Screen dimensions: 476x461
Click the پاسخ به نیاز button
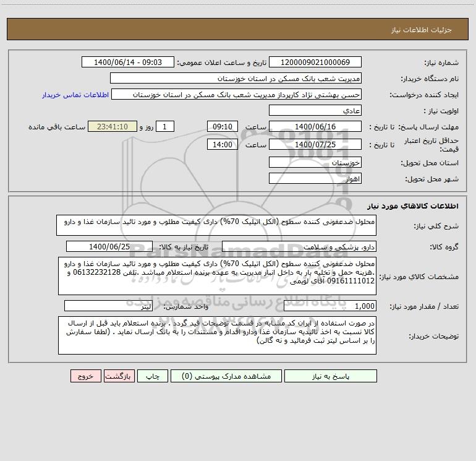coord(331,376)
